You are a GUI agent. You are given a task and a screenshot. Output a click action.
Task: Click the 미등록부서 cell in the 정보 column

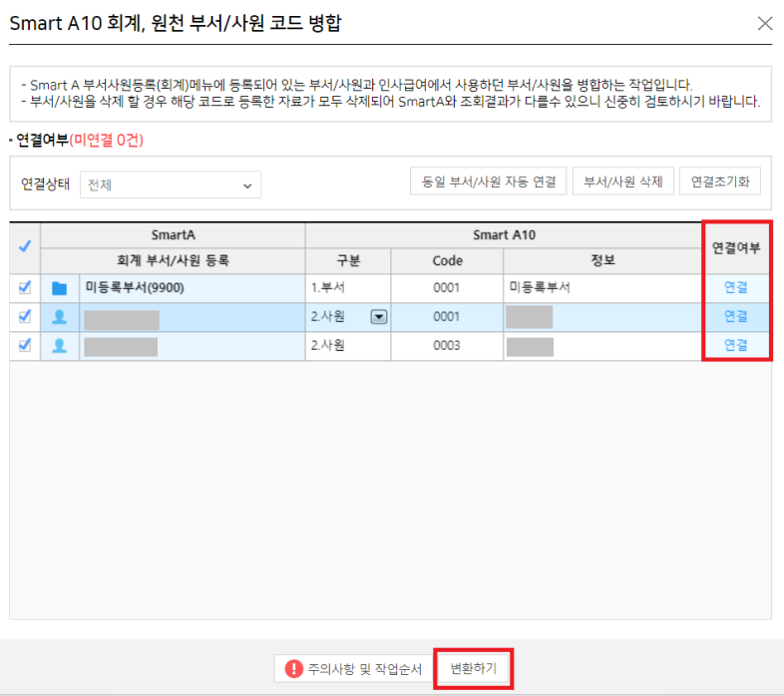point(602,288)
